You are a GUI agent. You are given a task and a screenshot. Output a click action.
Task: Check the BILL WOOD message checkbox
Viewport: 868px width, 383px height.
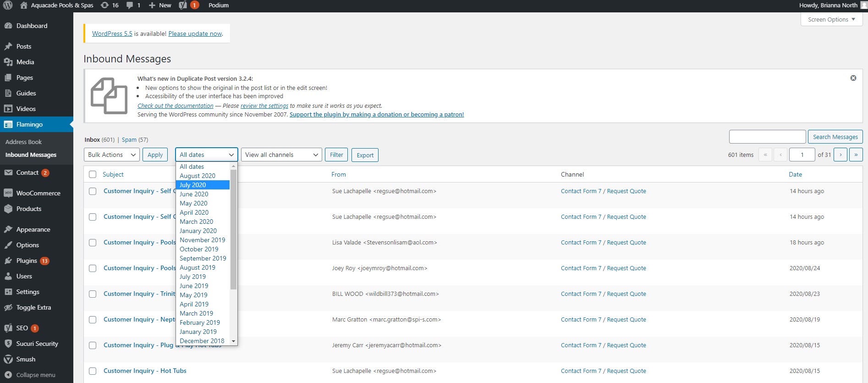(x=93, y=294)
